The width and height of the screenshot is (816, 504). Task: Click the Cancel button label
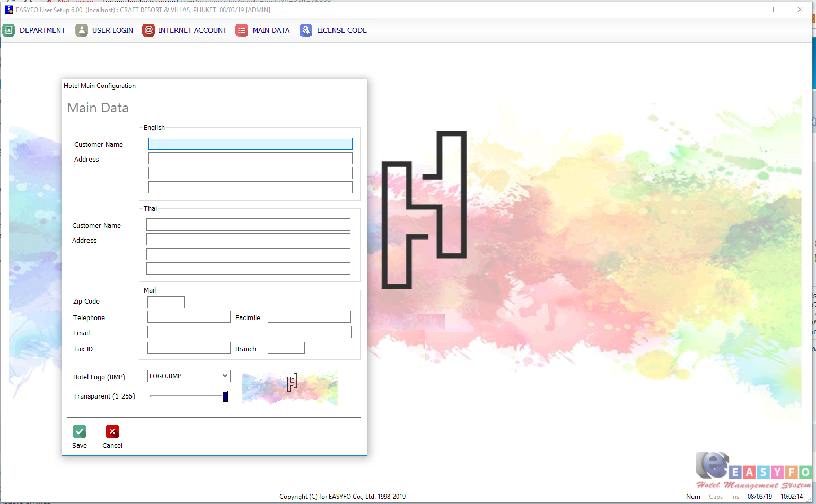point(112,445)
